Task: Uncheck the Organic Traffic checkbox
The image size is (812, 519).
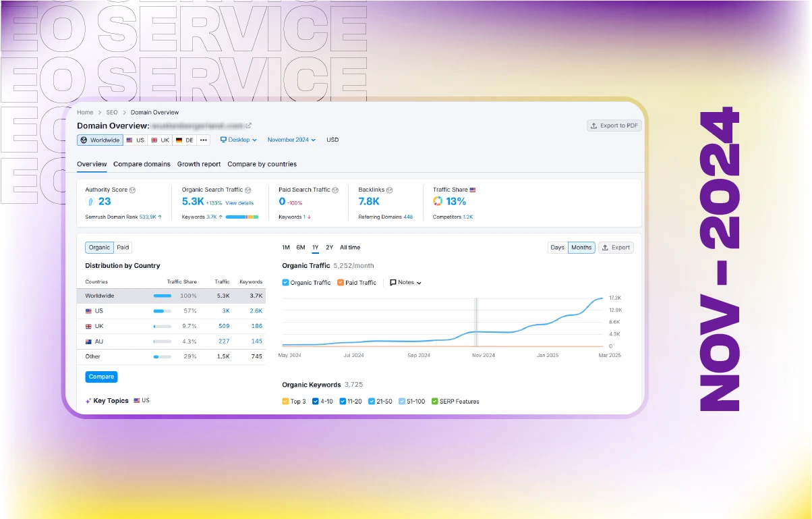Action: tap(285, 283)
